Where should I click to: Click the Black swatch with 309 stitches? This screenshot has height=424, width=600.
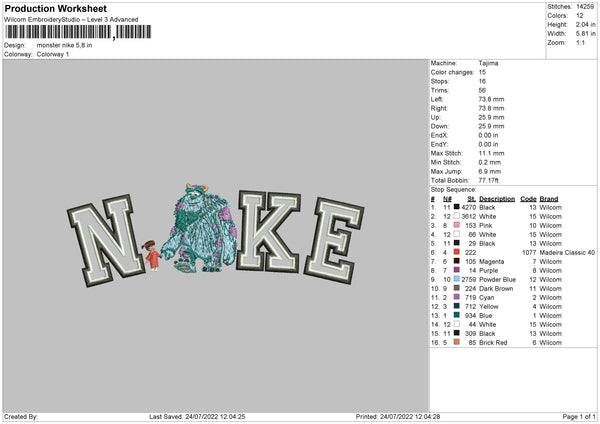pyautogui.click(x=457, y=333)
